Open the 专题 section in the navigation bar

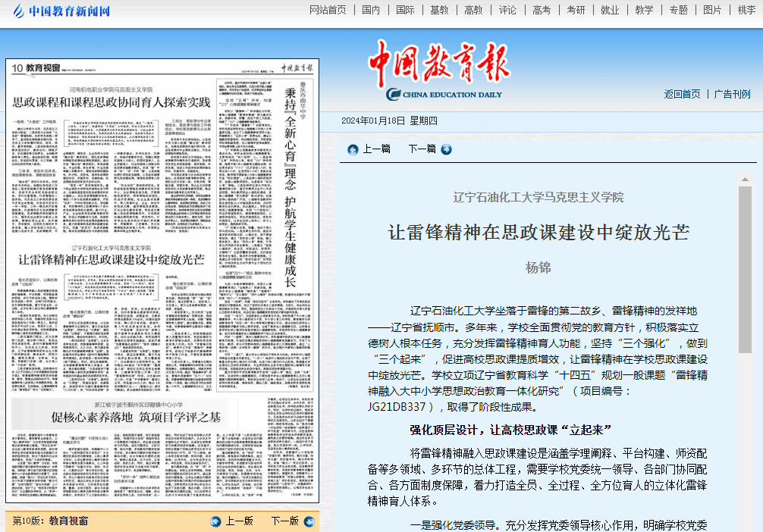click(678, 10)
